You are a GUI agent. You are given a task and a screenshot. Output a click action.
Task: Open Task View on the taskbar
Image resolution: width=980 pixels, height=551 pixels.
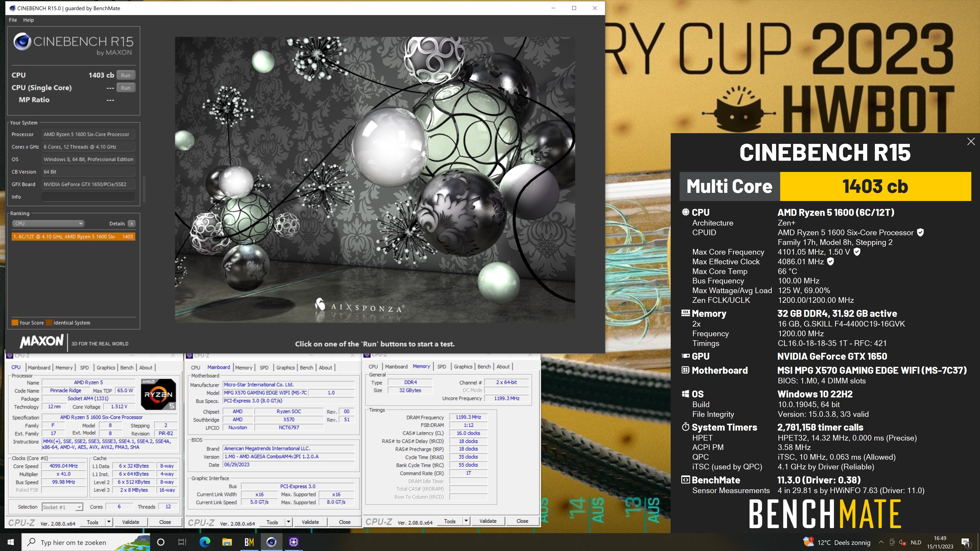tap(182, 542)
